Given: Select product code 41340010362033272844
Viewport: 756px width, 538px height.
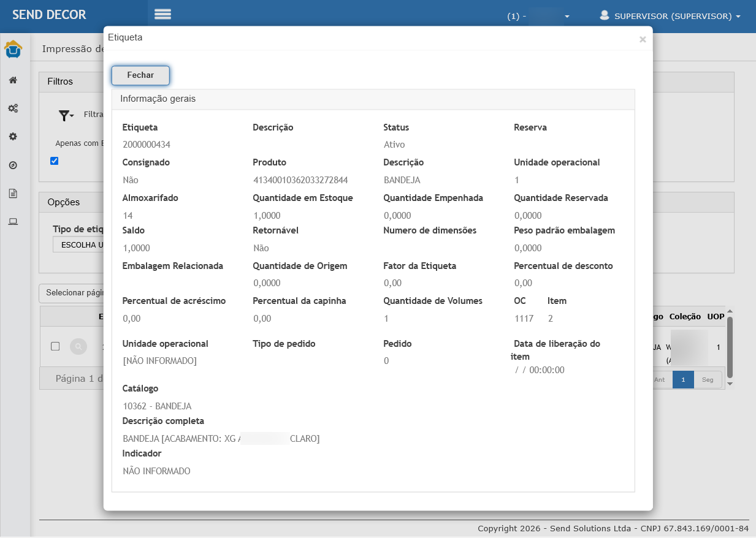Looking at the screenshot, I should (300, 180).
